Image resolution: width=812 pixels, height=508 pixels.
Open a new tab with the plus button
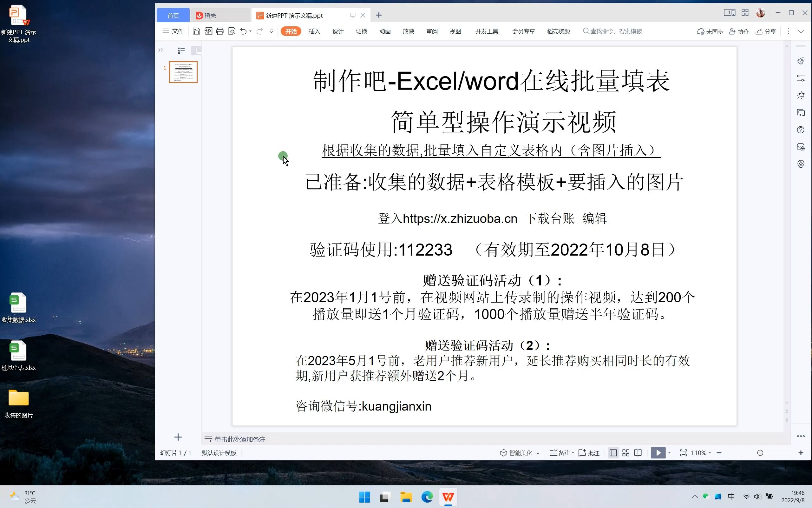click(379, 15)
